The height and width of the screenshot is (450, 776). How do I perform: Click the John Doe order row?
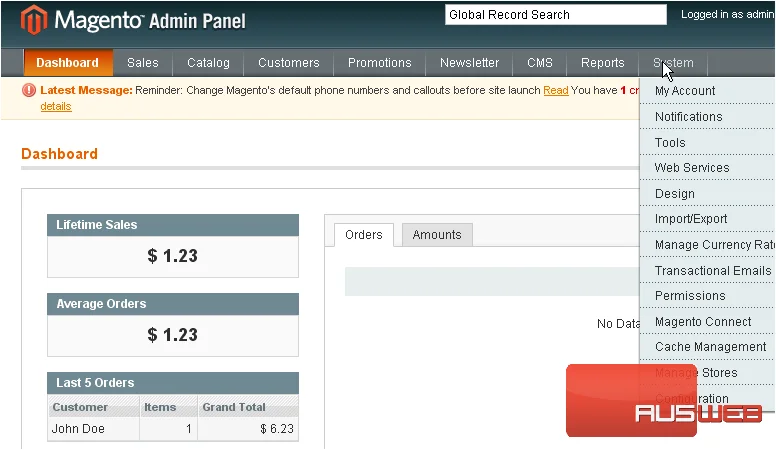tap(173, 429)
